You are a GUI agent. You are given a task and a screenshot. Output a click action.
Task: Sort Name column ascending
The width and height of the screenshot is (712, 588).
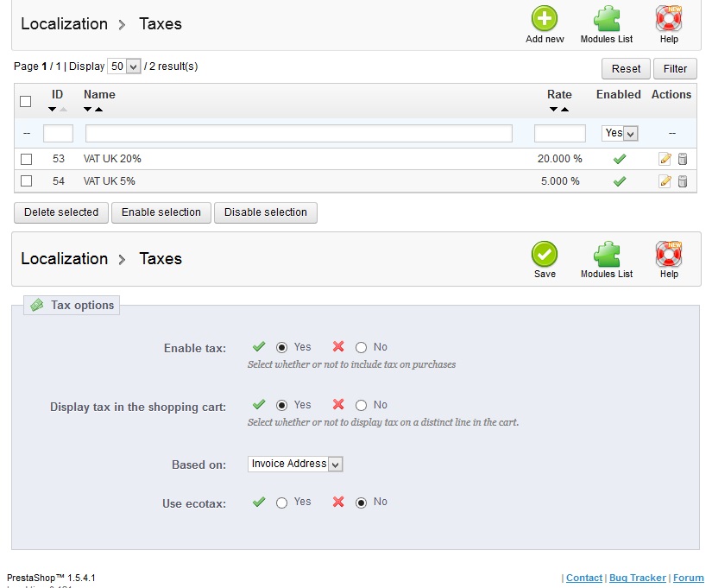pos(98,109)
